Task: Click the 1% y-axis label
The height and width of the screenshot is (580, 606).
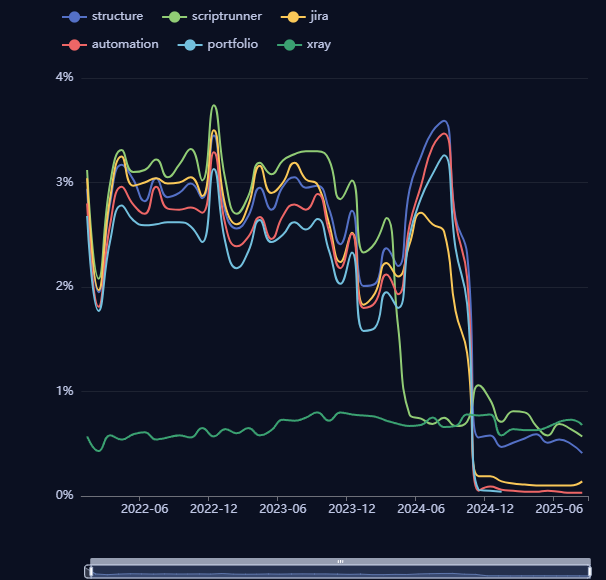Action: 63,391
